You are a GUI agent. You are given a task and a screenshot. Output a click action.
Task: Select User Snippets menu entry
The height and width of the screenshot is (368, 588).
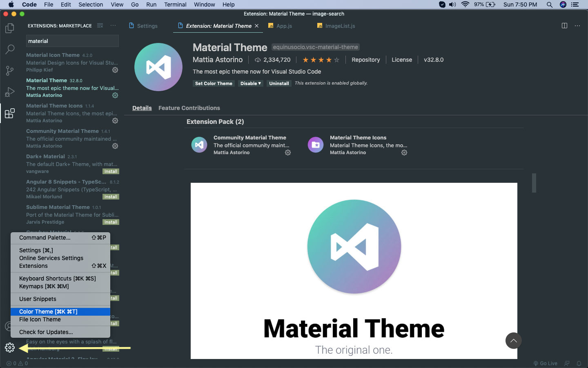tap(60, 299)
